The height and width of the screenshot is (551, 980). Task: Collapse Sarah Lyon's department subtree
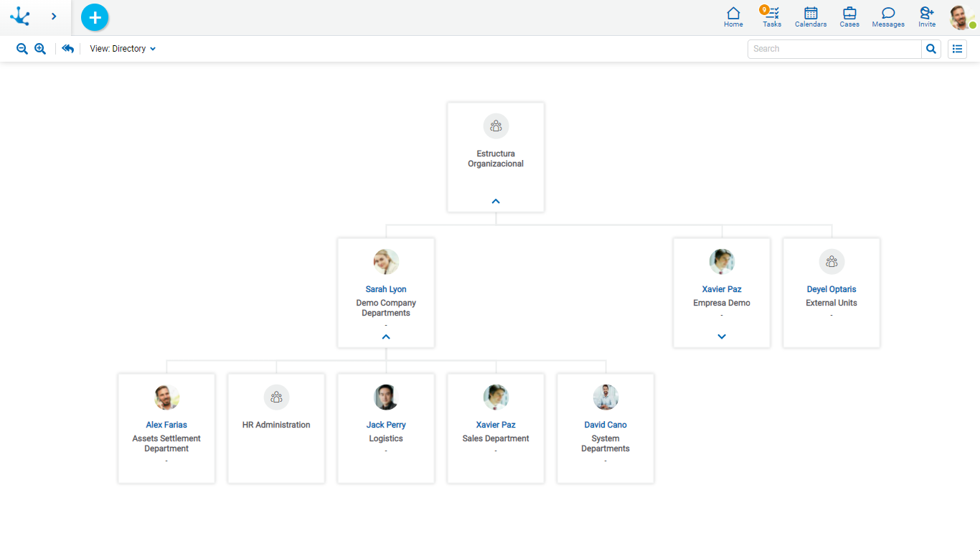pos(386,336)
